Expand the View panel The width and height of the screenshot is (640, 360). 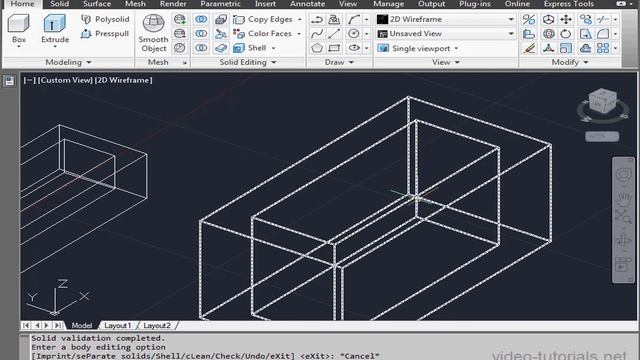(x=446, y=62)
